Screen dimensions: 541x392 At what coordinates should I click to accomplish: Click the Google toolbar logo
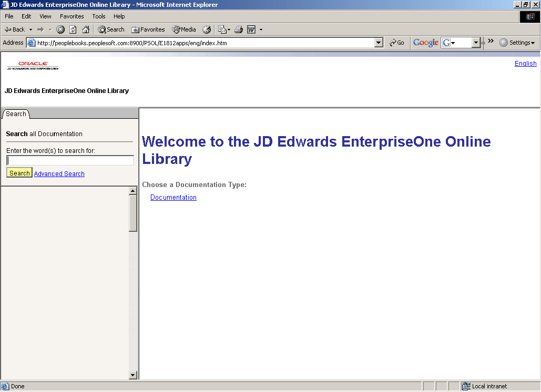pos(426,43)
